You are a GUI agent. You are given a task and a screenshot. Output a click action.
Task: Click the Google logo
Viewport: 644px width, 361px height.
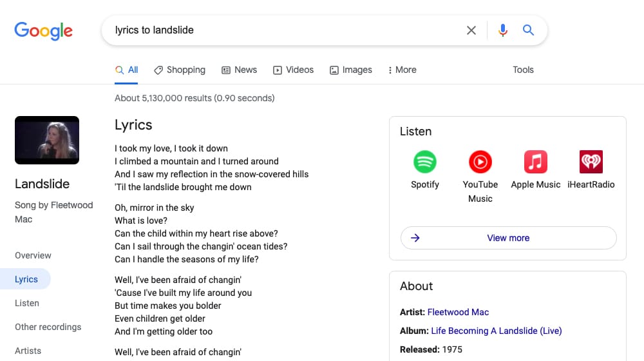point(44,31)
